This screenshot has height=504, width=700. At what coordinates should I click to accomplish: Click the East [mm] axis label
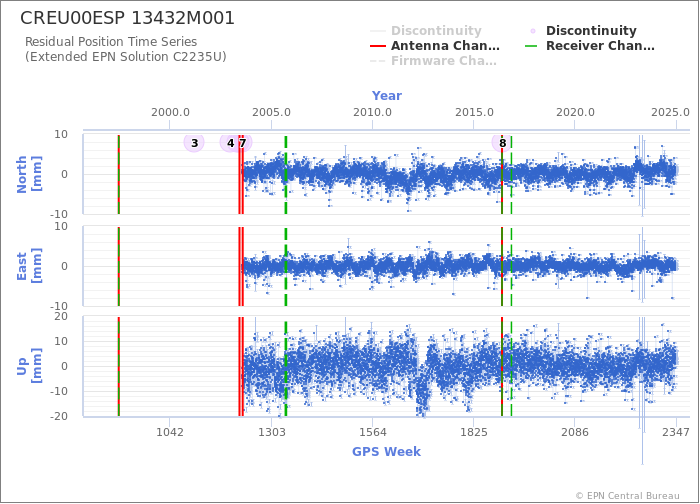click(29, 266)
